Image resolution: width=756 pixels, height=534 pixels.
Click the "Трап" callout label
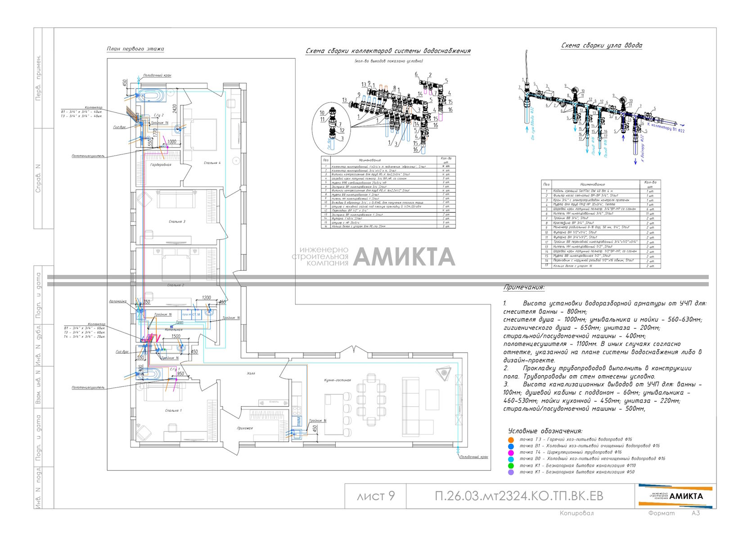(180, 322)
